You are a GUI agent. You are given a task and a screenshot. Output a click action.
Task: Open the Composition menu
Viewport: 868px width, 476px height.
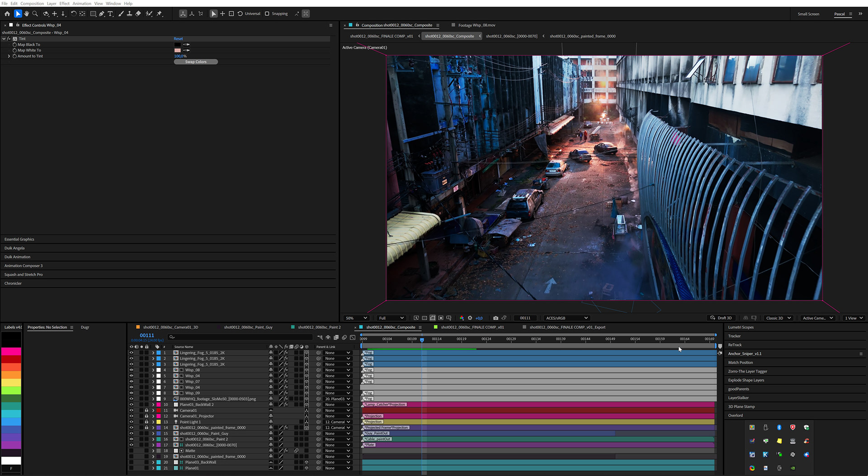[x=32, y=4]
